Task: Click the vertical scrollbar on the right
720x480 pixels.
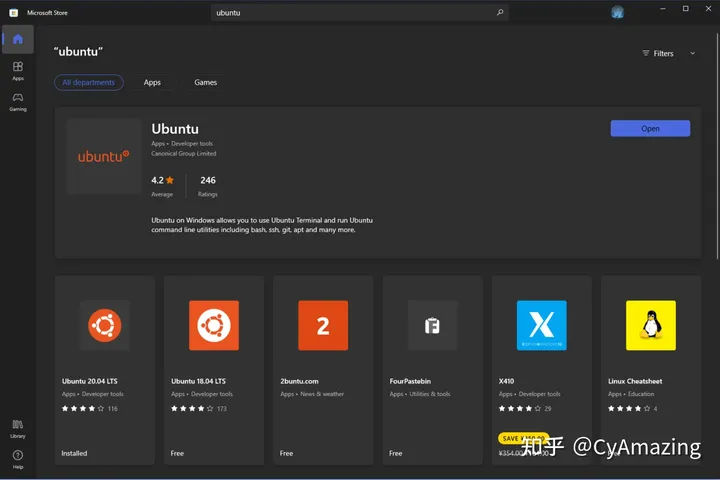Action: coord(717,147)
